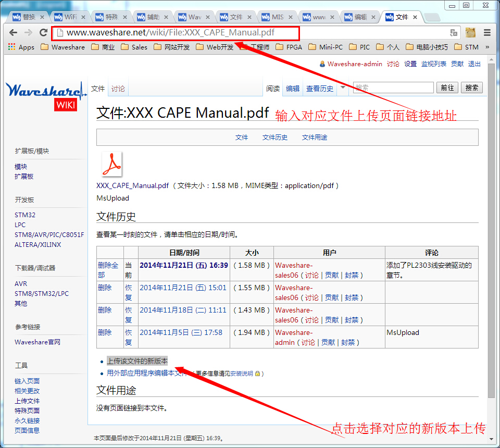Click the dog avatar extension icon
Viewport: 500px width, 448px height.
pyautogui.click(x=470, y=32)
